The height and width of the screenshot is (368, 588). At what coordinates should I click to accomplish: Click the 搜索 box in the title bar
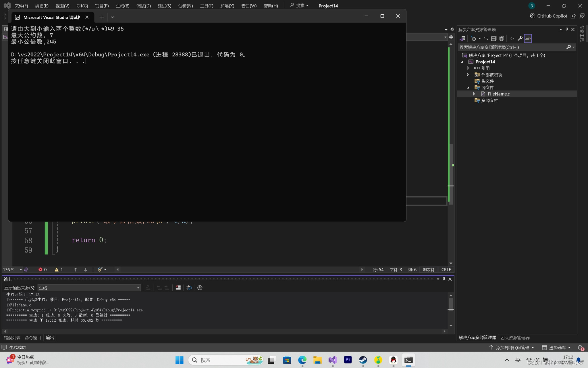[299, 5]
